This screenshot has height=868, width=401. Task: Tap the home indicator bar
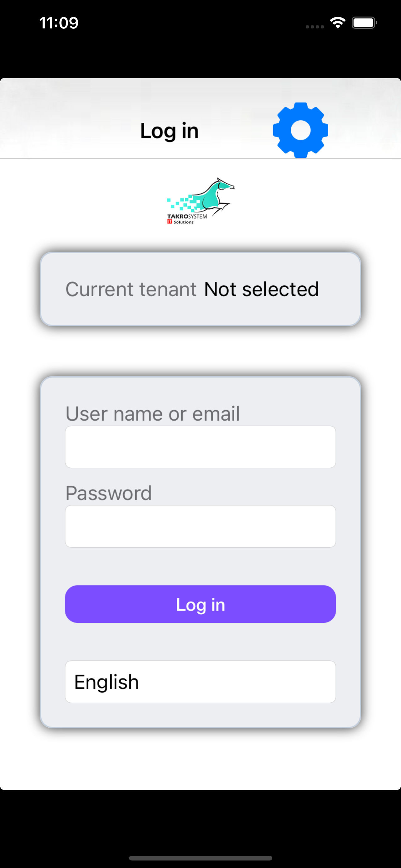pyautogui.click(x=201, y=858)
